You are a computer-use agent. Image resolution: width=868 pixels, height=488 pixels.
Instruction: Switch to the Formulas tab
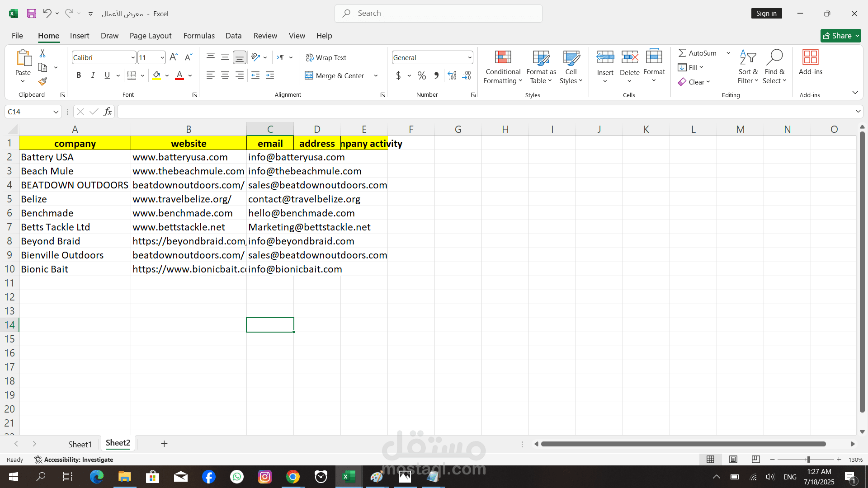199,36
